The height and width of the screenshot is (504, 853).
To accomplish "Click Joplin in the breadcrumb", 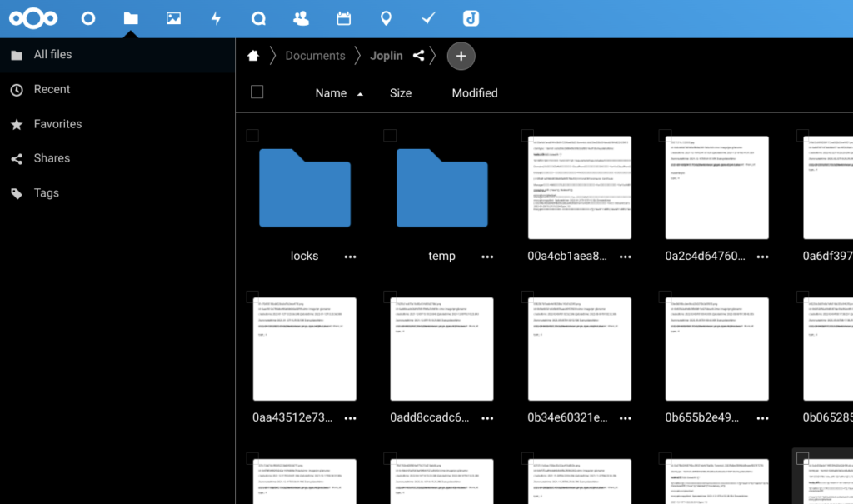I will click(x=387, y=56).
